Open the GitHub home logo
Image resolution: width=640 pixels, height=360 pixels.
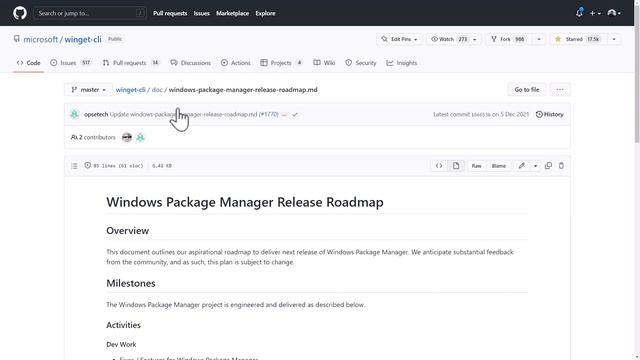[20, 13]
